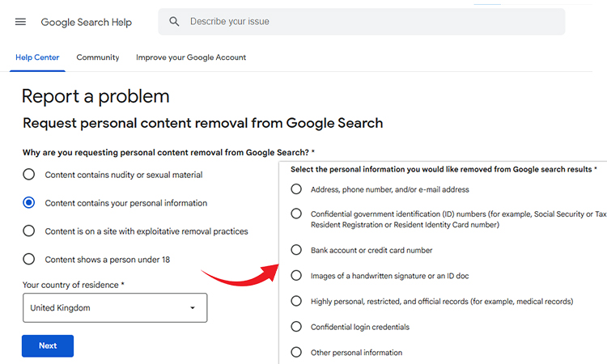Click the Your country of residence label
This screenshot has width=607, height=364.
[73, 285]
